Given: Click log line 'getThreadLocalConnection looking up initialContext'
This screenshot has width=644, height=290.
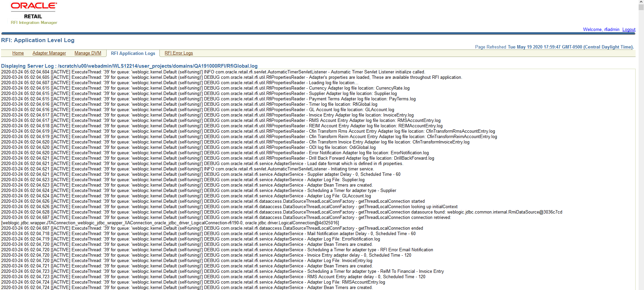Looking at the screenshot, I should pyautogui.click(x=229, y=207).
